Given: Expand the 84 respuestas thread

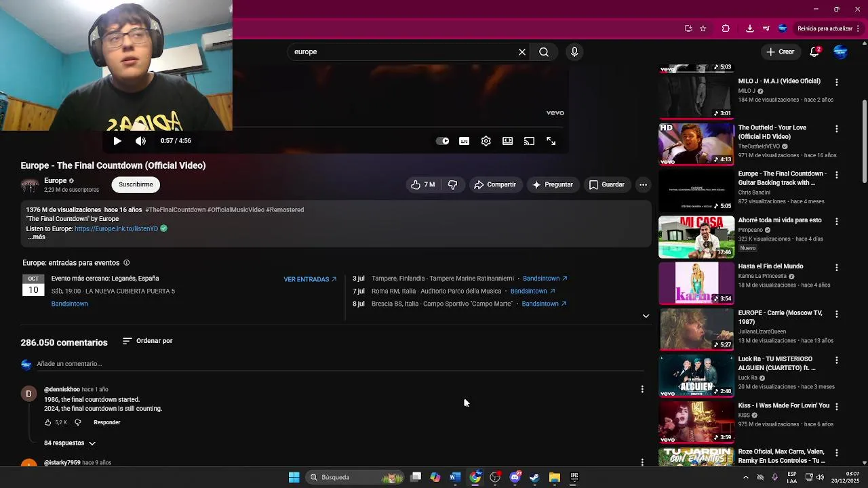Looking at the screenshot, I should point(70,443).
